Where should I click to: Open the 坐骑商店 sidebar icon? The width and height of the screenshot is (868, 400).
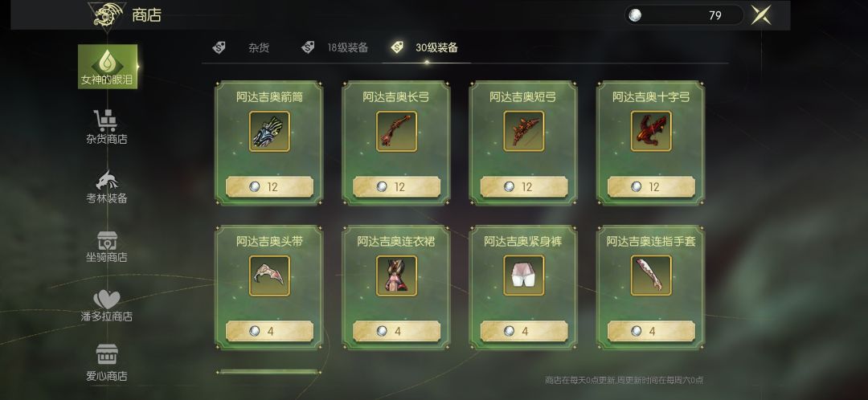(x=107, y=240)
